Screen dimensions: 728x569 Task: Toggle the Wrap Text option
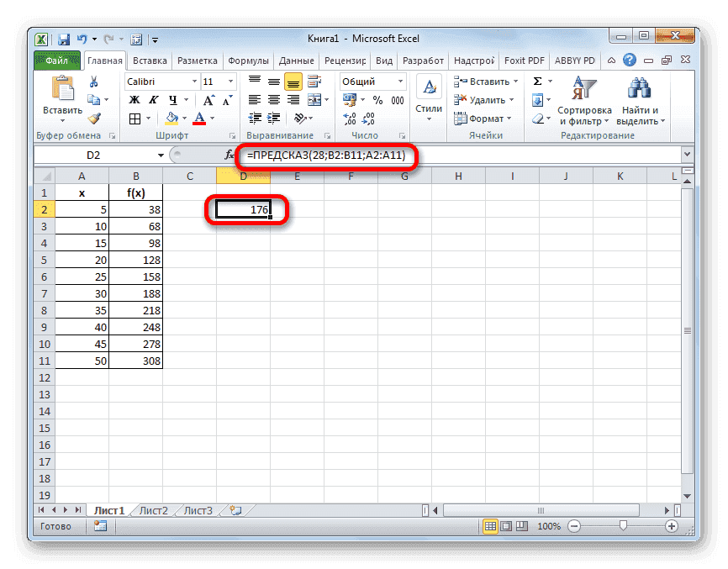click(x=313, y=80)
